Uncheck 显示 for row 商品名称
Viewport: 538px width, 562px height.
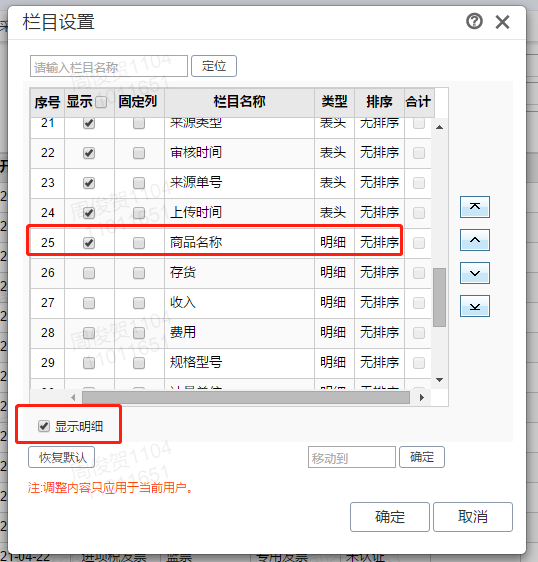(x=89, y=243)
